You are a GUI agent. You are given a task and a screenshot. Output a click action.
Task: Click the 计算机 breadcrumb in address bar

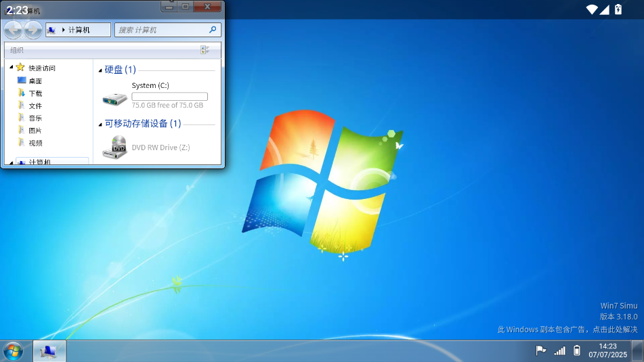(79, 30)
